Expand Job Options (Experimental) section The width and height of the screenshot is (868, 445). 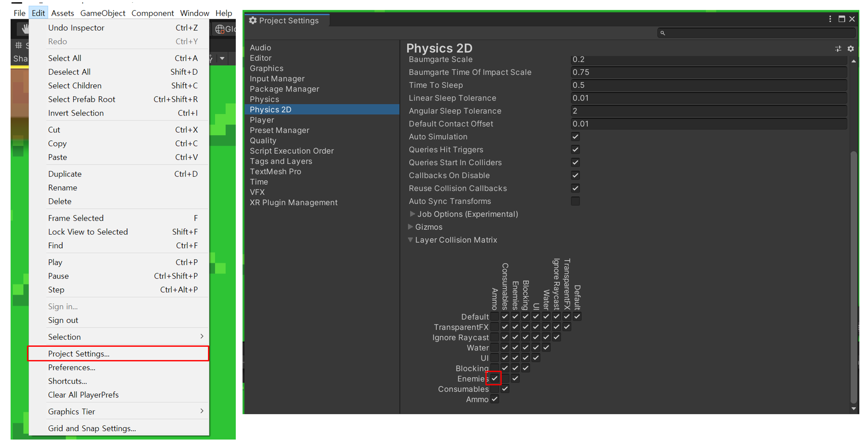pyautogui.click(x=412, y=214)
